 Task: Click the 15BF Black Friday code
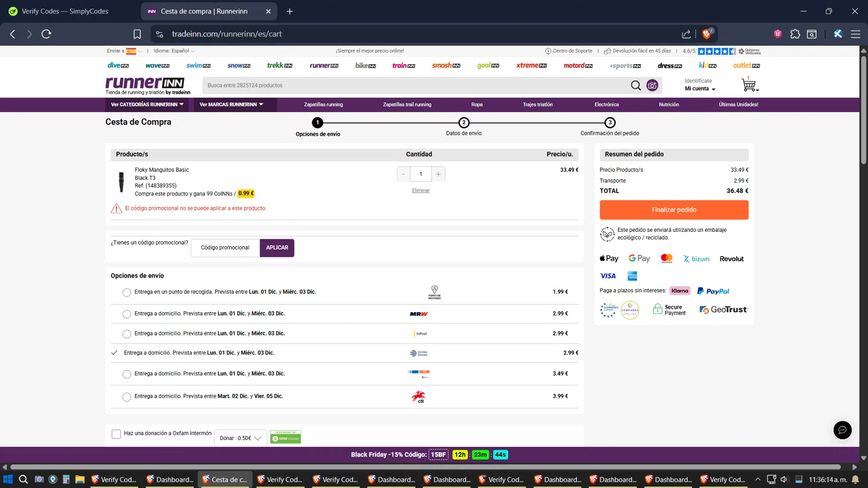point(439,454)
